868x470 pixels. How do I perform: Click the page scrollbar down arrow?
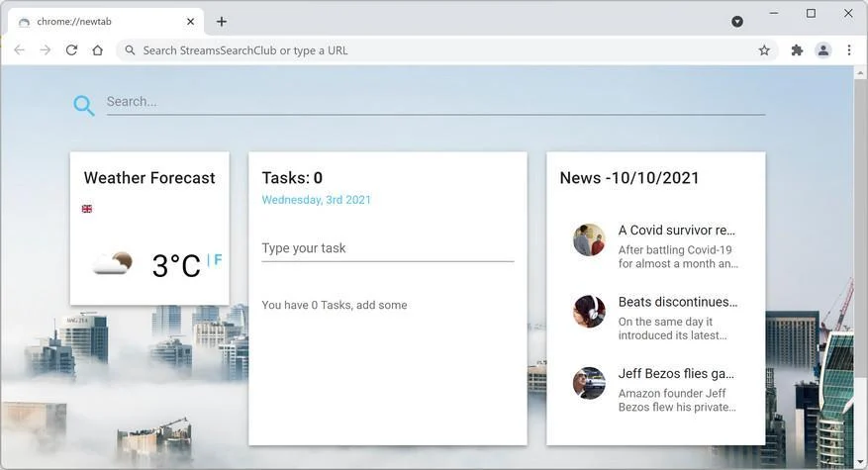(860, 461)
